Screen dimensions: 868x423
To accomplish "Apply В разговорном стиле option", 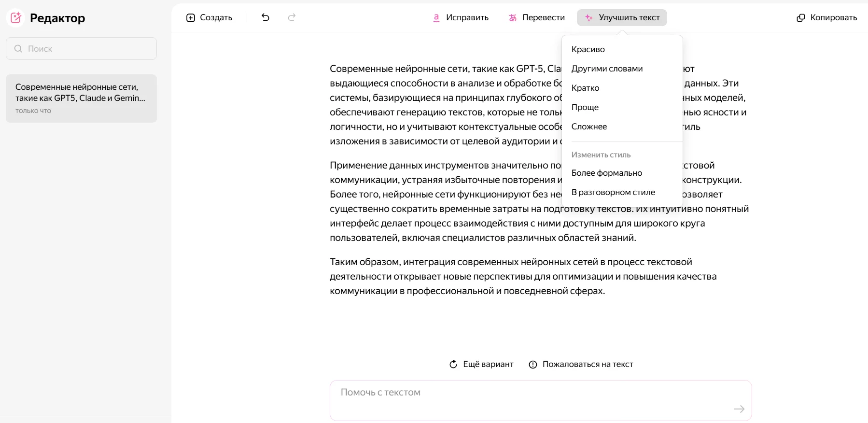I will 613,192.
